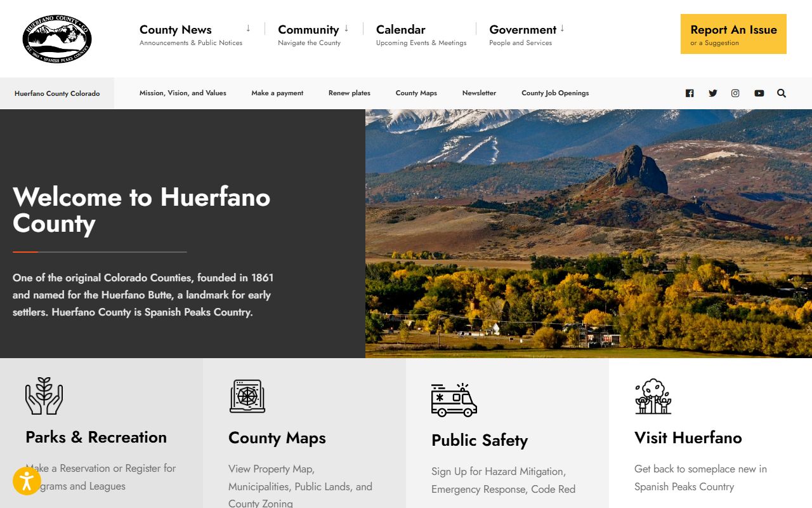Click 'Upcoming Events & Meetings' subtitle

pos(421,43)
